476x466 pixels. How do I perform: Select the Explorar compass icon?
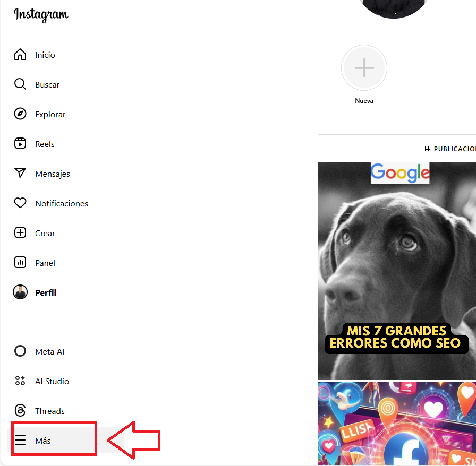point(20,114)
